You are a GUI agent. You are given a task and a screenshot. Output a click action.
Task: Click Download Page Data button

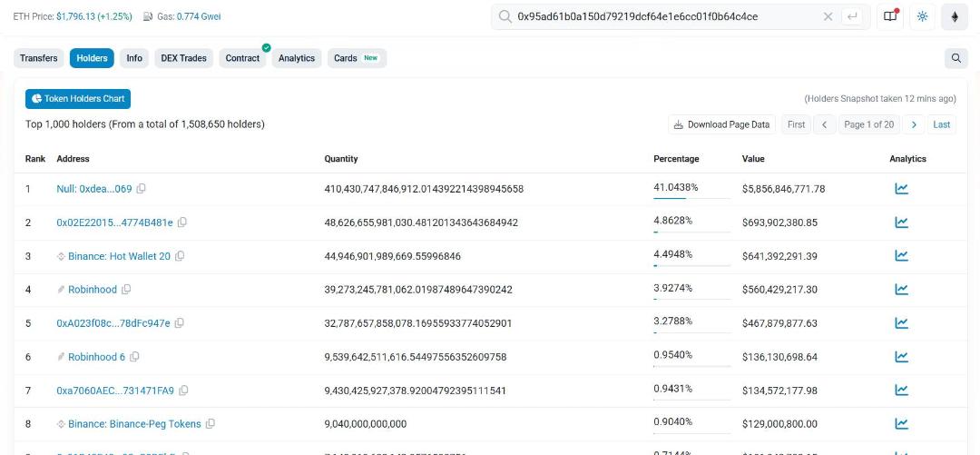(x=722, y=124)
